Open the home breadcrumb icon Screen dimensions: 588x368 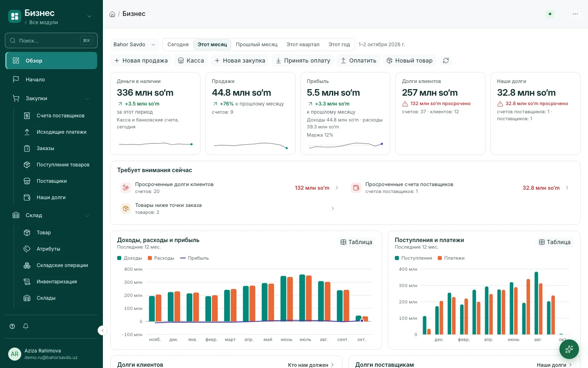[112, 14]
